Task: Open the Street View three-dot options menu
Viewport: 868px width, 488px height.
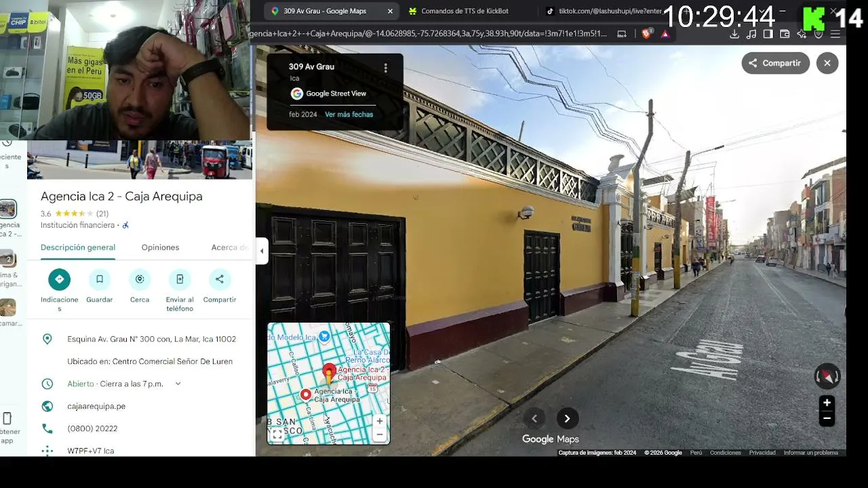Action: coord(386,68)
